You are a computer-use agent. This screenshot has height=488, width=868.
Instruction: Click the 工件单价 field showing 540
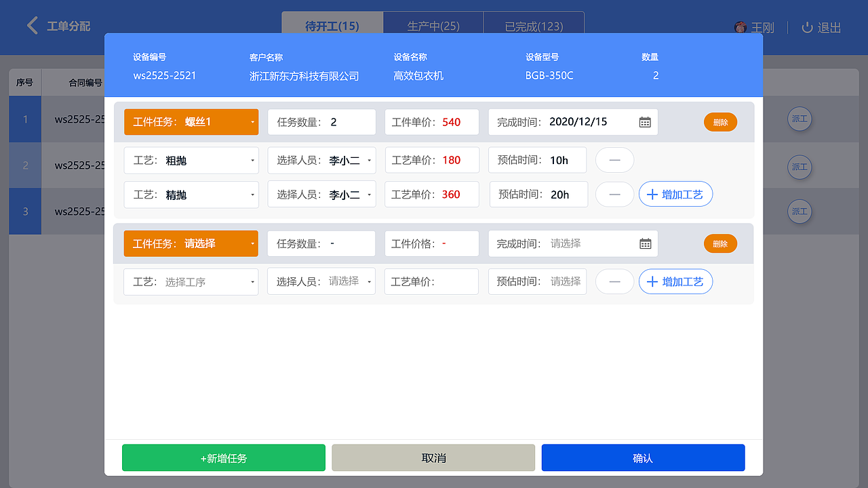pyautogui.click(x=432, y=122)
